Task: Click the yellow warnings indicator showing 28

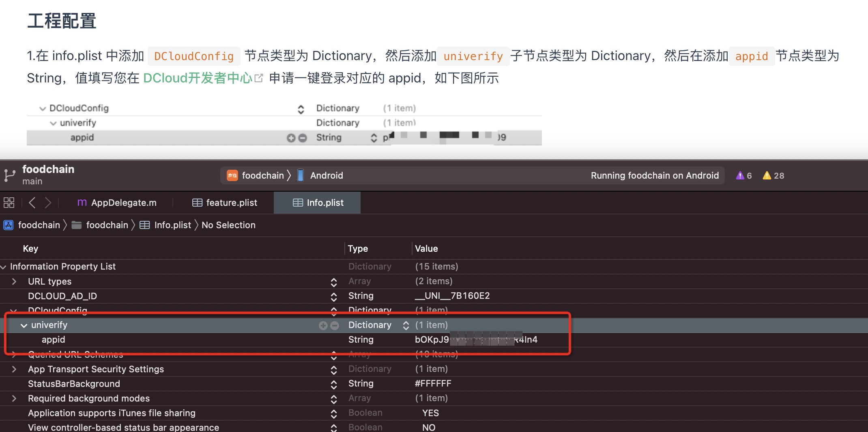Action: pos(773,175)
